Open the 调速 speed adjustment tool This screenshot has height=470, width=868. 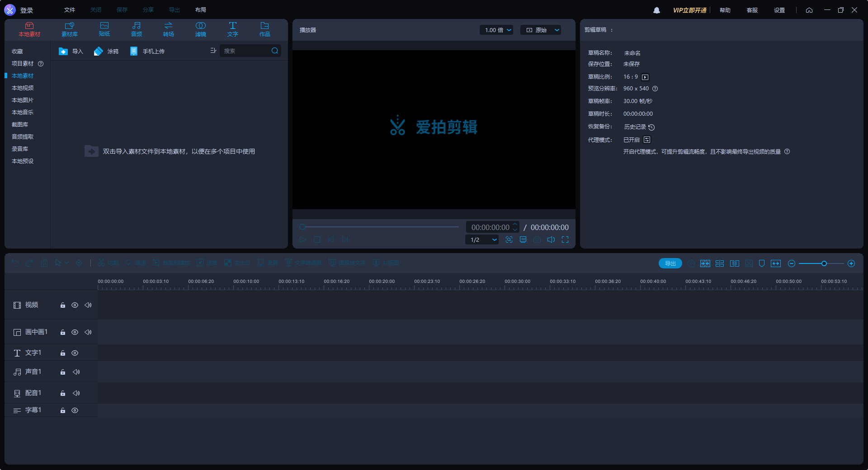[135, 263]
